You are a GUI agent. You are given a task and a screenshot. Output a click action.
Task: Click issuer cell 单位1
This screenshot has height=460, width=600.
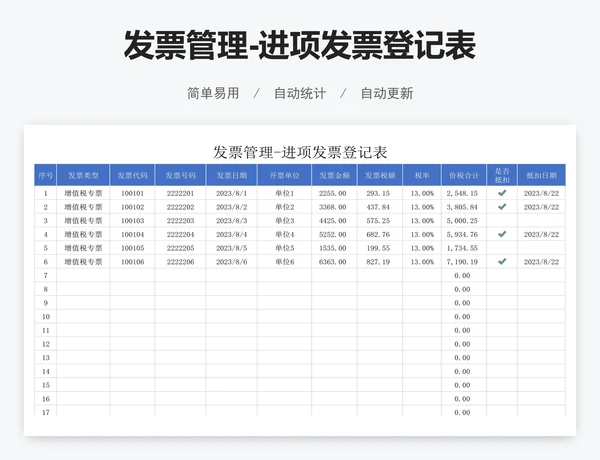pyautogui.click(x=285, y=193)
